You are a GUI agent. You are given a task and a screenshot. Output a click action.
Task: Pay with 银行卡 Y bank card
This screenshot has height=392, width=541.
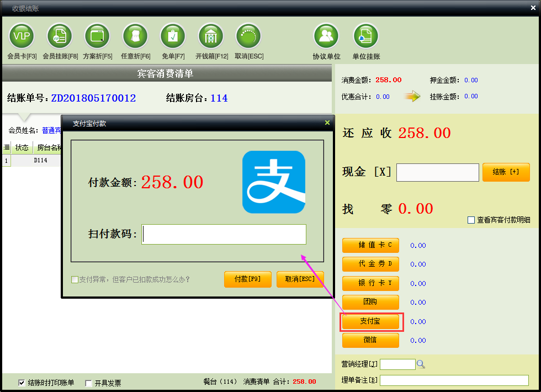click(370, 283)
